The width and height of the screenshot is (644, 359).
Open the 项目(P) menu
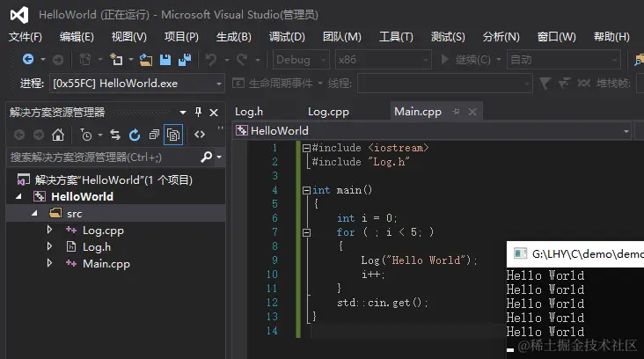click(x=181, y=37)
